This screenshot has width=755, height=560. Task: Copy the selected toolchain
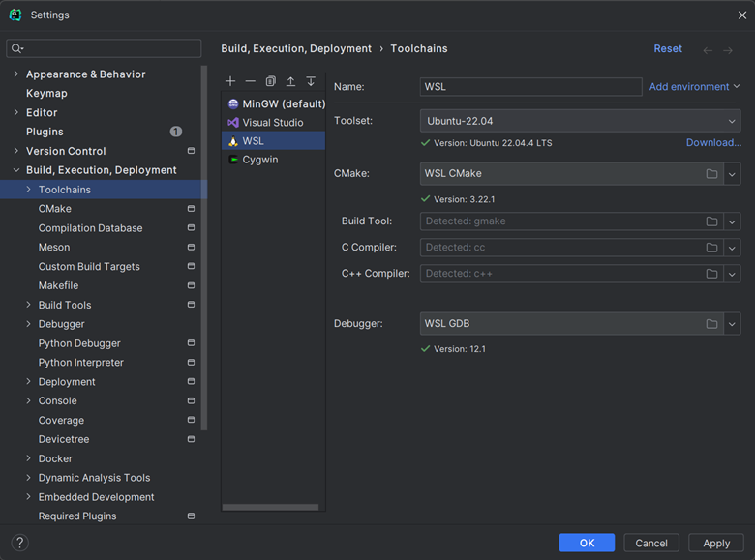[271, 81]
